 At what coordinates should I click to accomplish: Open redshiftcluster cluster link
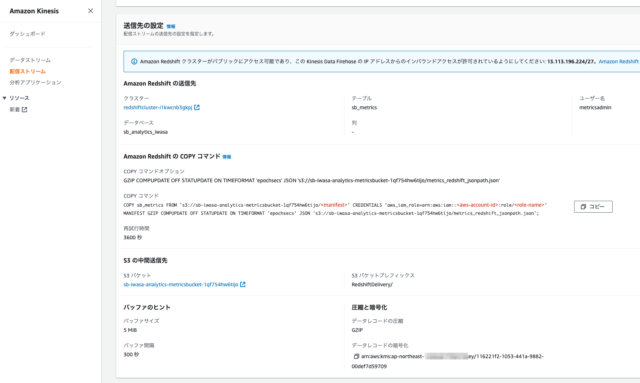(x=158, y=107)
